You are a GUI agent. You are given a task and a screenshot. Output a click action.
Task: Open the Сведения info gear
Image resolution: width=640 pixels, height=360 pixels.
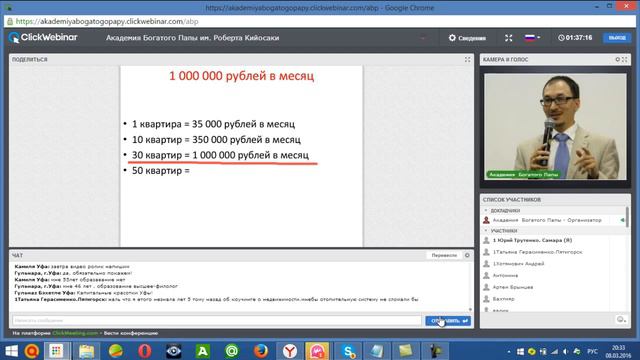[x=467, y=38]
